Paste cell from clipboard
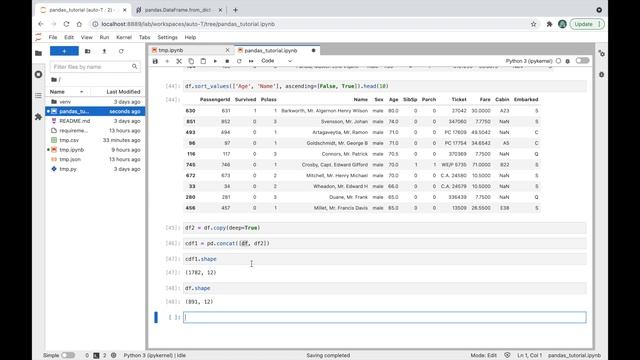Screen dimensions: 640x360 [x=203, y=61]
